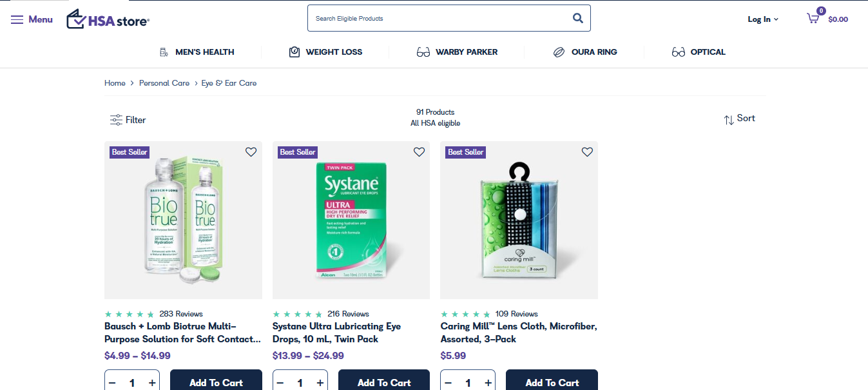The width and height of the screenshot is (868, 390).
Task: Favorite the Biotrue solution with heart icon
Action: pyautogui.click(x=251, y=152)
